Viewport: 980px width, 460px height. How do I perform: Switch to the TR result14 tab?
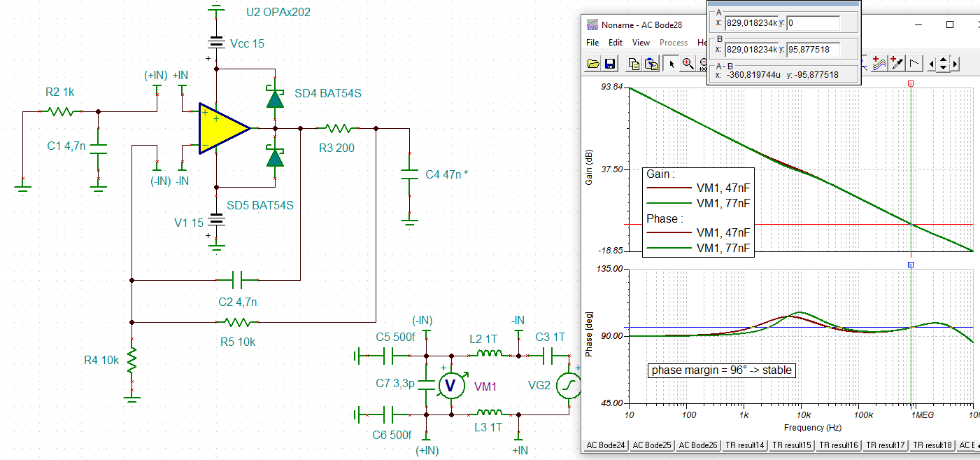tap(744, 445)
